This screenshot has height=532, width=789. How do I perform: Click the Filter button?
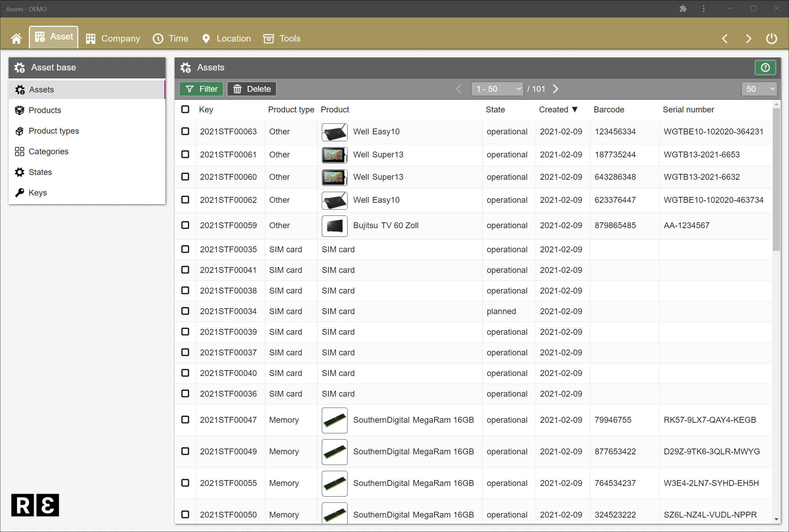tap(201, 89)
